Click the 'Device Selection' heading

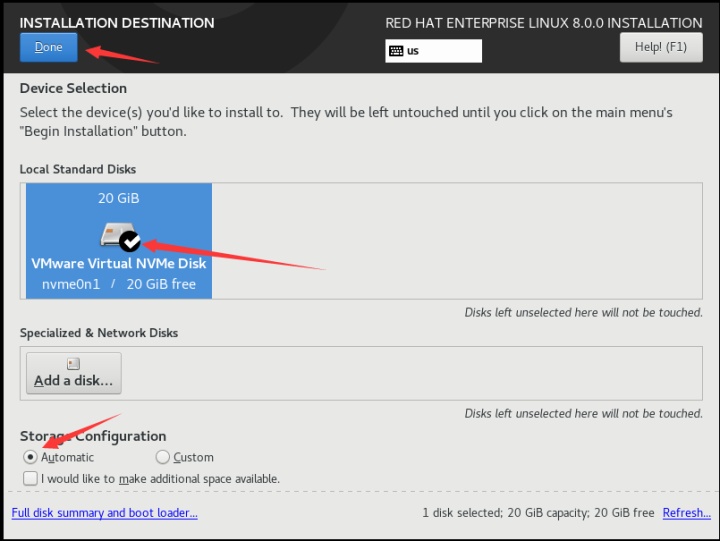pyautogui.click(x=73, y=88)
